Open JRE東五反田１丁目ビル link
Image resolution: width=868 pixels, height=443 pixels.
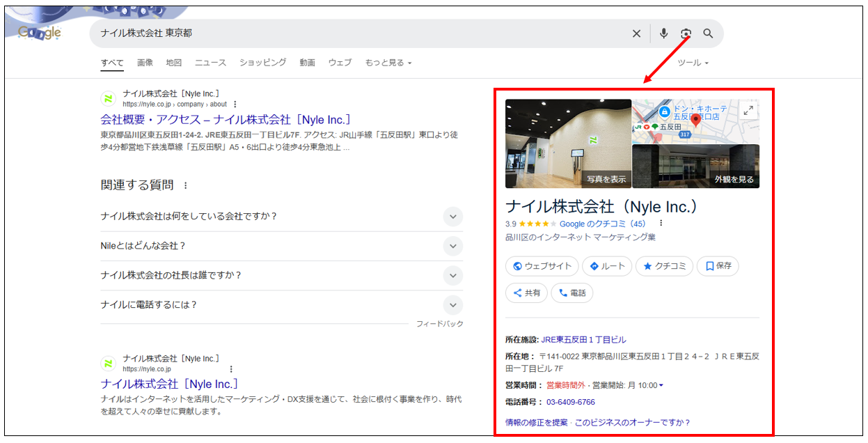[x=583, y=340]
